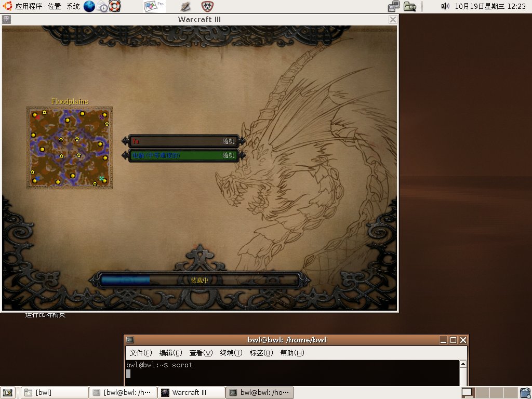532x399 pixels.
Task: Open the Ubuntu logo main menu icon
Action: (7, 6)
